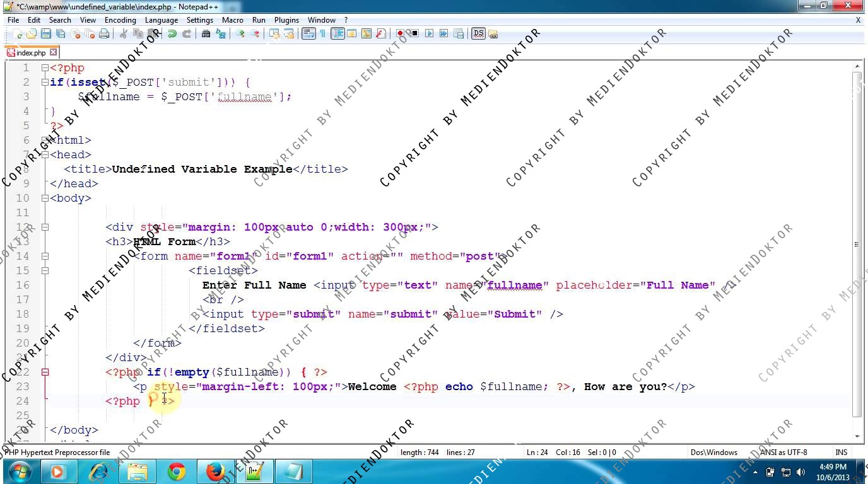
Task: Toggle Show Indent Guide button
Action: [x=337, y=33]
